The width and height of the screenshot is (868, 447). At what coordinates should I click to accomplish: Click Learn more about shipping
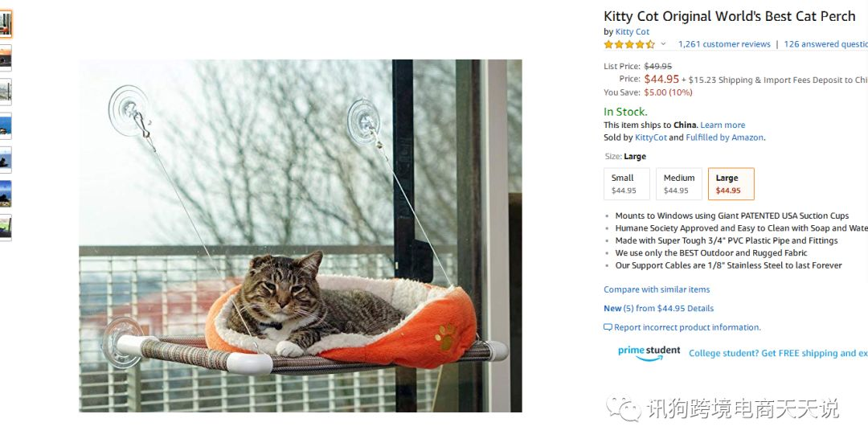[723, 125]
